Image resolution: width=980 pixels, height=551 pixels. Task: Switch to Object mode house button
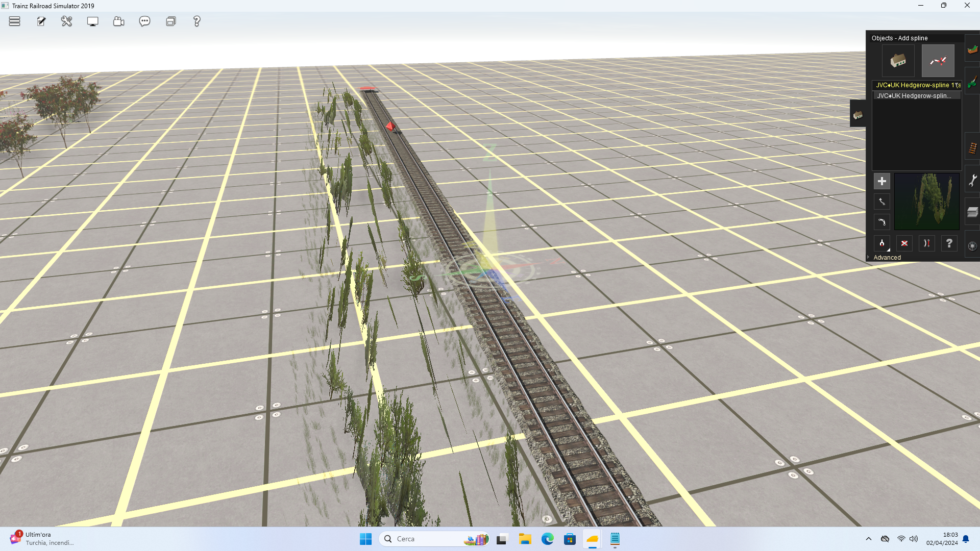click(898, 61)
